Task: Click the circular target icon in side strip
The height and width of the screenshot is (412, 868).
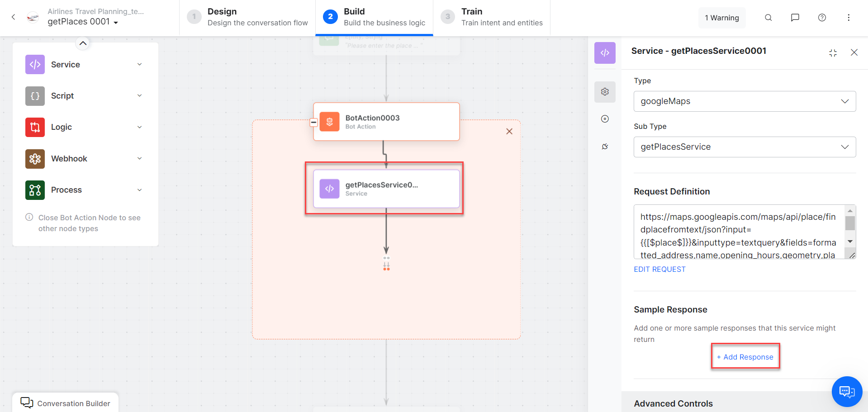Action: click(x=605, y=119)
